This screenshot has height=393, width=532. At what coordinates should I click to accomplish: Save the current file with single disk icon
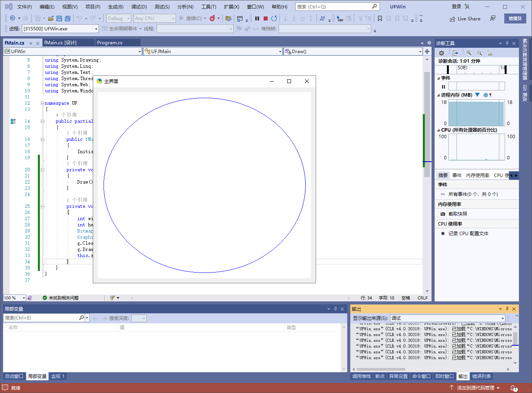click(59, 18)
